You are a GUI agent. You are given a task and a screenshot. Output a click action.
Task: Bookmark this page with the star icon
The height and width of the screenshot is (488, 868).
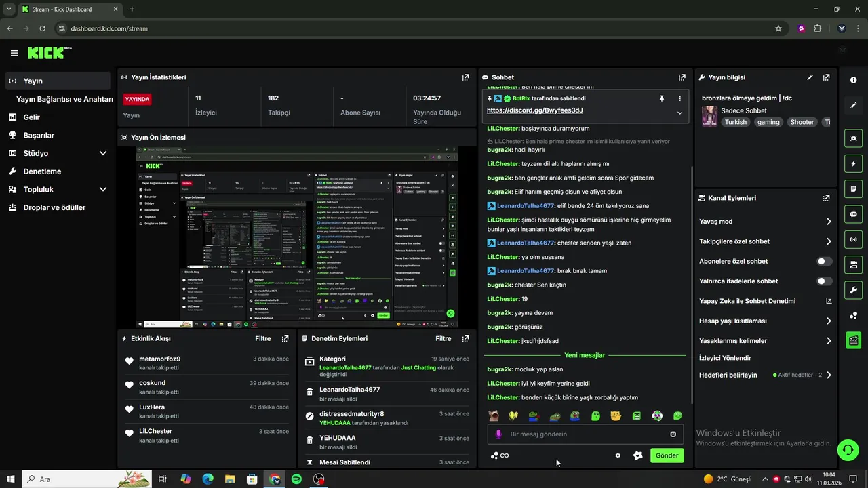[778, 28]
